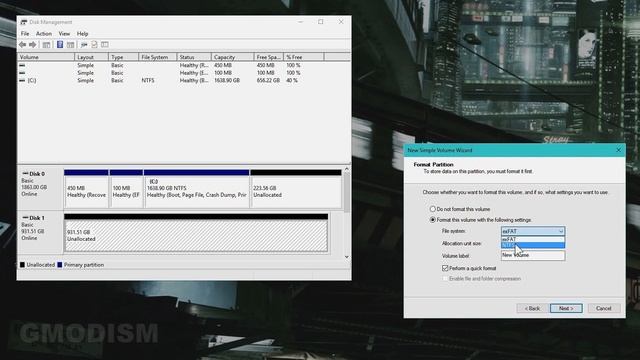640x360 pixels.
Task: Click the Disk Management title bar app icon
Action: [x=24, y=22]
